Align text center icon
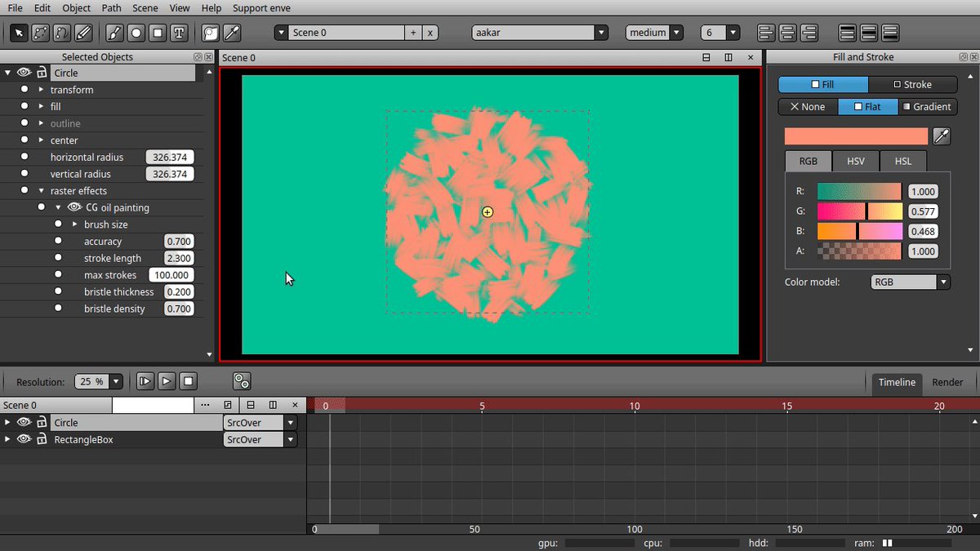Image resolution: width=980 pixels, height=551 pixels. tap(787, 33)
